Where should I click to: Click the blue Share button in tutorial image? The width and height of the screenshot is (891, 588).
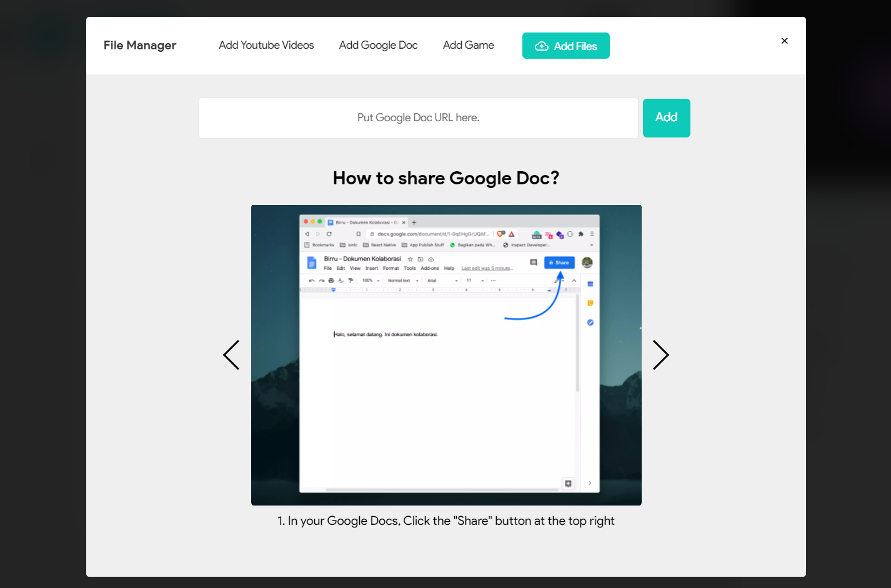pyautogui.click(x=559, y=262)
